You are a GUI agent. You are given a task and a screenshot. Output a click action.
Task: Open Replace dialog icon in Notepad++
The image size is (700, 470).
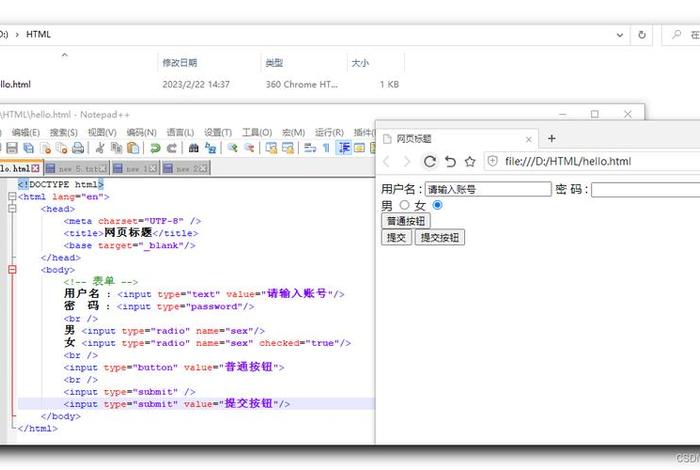(210, 148)
